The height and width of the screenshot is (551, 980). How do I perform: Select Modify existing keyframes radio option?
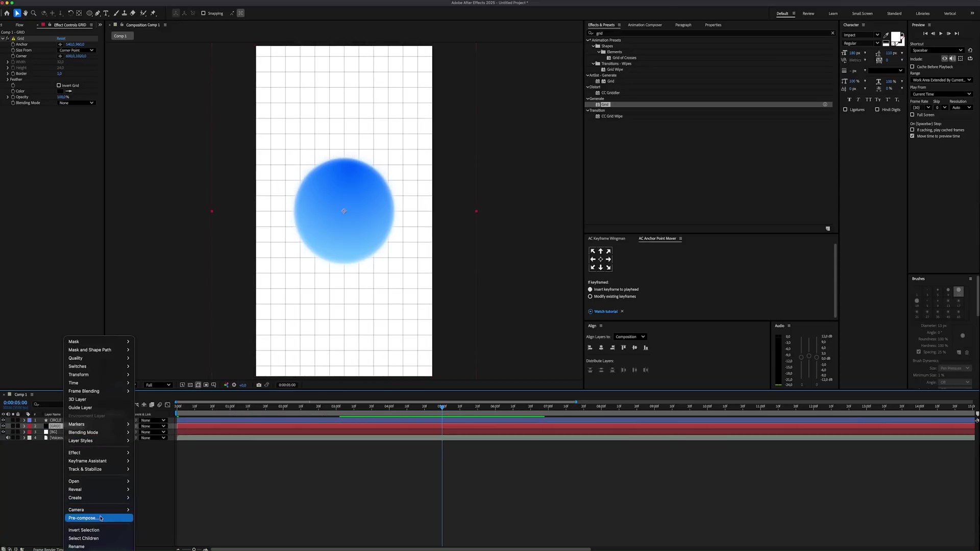[590, 296]
